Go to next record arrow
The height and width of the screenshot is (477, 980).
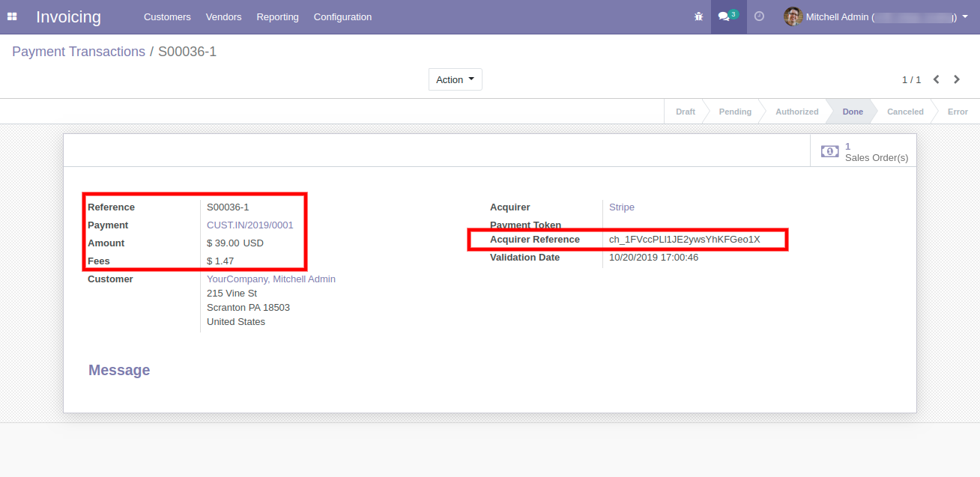[x=957, y=79]
